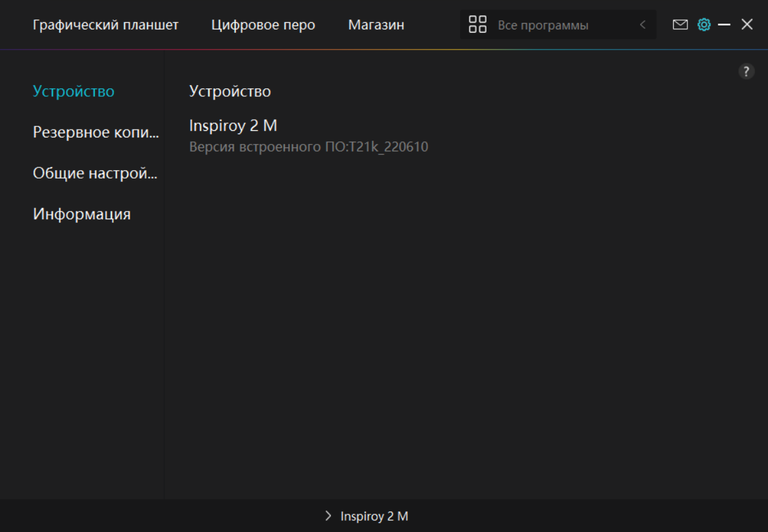Screen dimensions: 768x532
Task: Expand device list chevron in bottom bar
Action: point(328,516)
